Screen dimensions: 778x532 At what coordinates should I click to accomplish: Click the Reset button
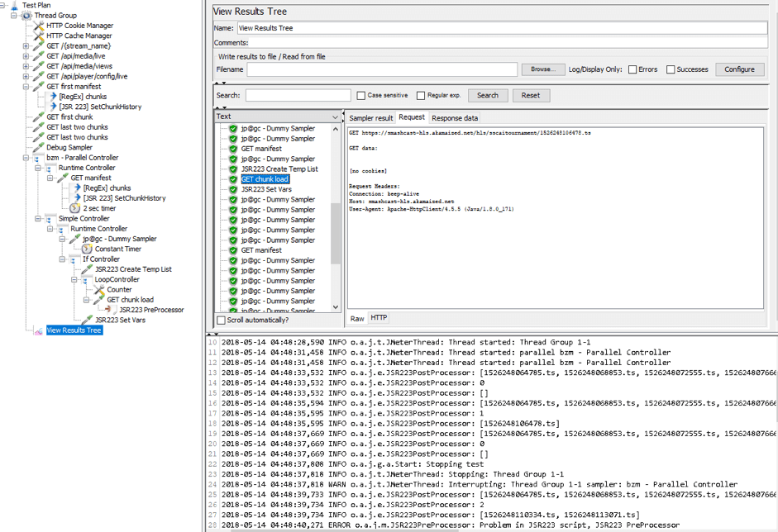[x=531, y=95]
